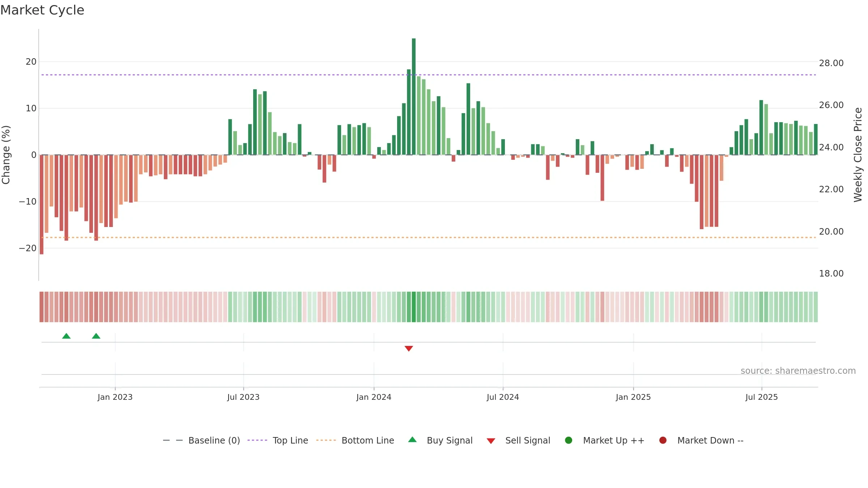This screenshot has width=868, height=488.
Task: Toggle the Sell Signal legend entry
Action: point(518,440)
